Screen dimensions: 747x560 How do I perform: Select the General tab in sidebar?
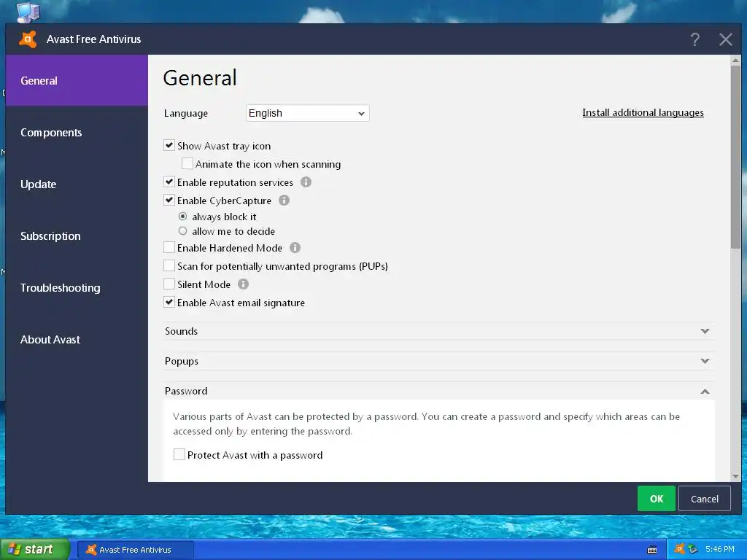(x=77, y=80)
